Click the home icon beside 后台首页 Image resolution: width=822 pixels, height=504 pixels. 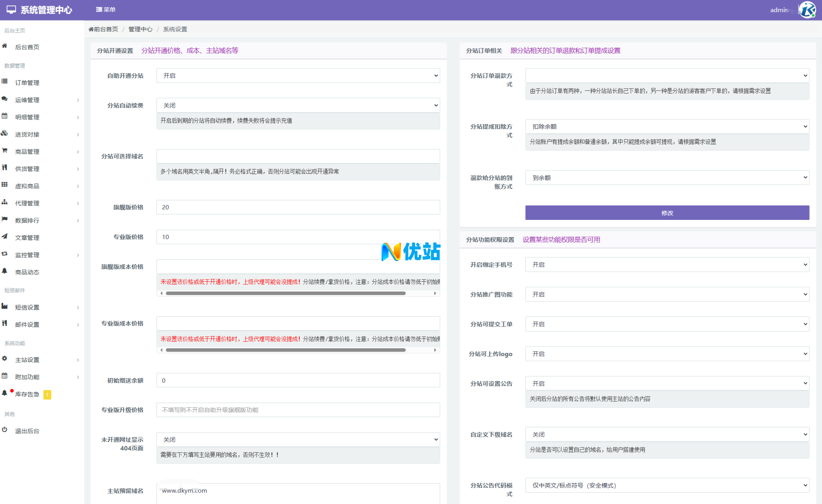tap(4, 46)
